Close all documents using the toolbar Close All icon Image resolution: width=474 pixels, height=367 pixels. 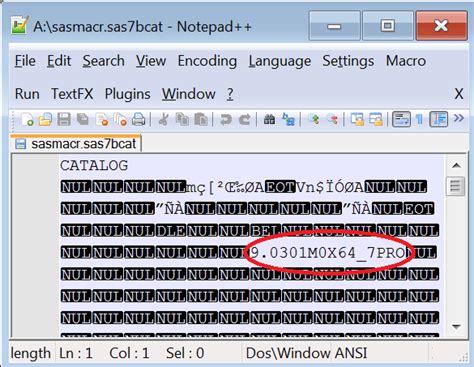click(120, 119)
